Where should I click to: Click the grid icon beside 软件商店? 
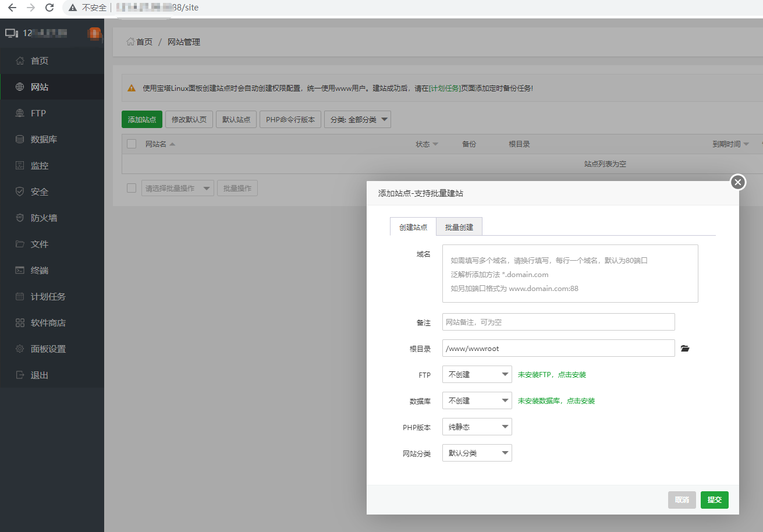(20, 322)
